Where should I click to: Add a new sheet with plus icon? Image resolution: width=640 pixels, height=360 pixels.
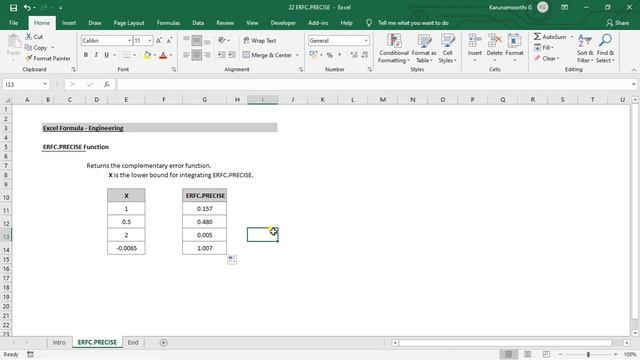coord(163,342)
